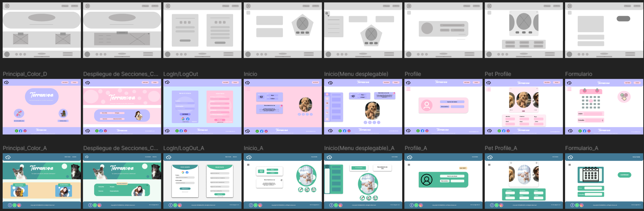
Task: Select the Profile_A frame label
Action: tap(416, 148)
